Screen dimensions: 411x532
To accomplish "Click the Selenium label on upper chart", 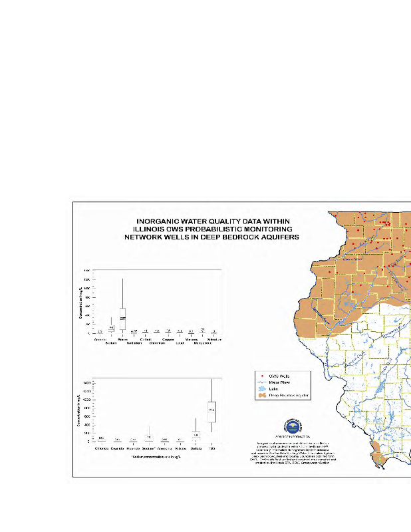I will (214, 340).
